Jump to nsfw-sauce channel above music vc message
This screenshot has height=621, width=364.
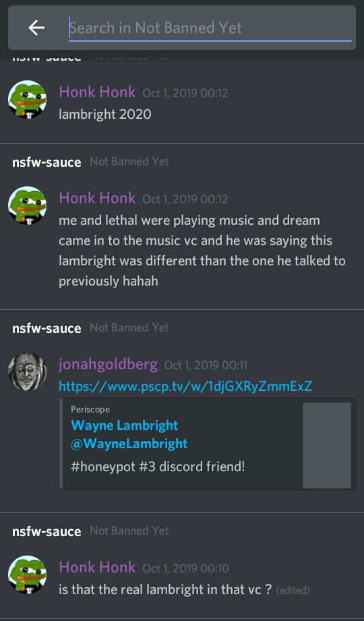point(47,162)
